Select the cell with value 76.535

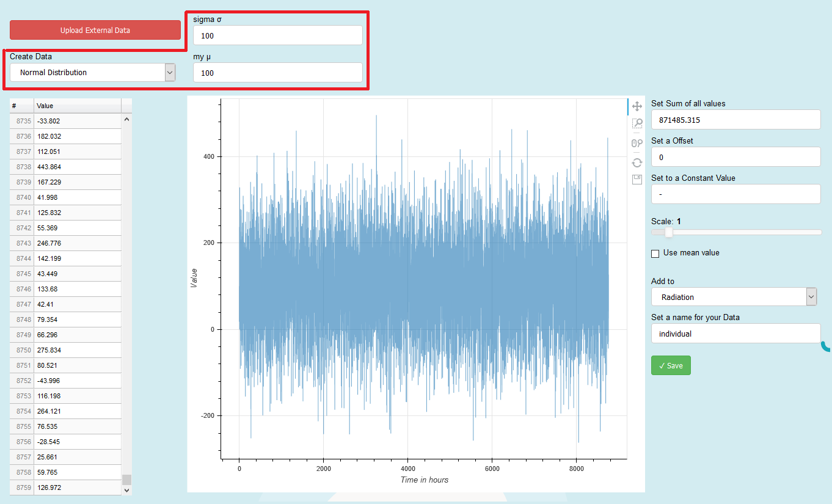tap(78, 426)
